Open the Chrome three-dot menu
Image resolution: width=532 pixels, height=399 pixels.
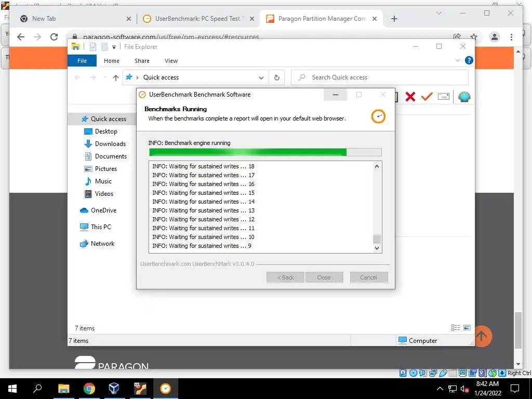(511, 37)
